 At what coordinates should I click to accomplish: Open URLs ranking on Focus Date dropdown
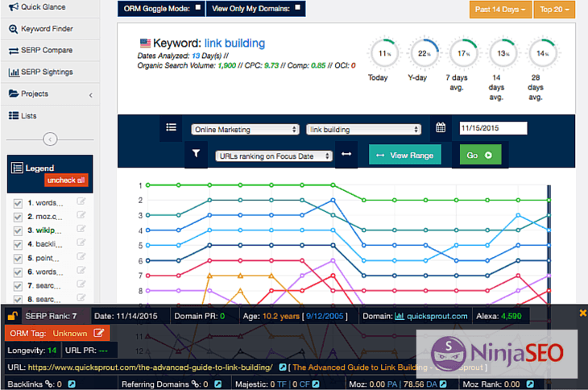point(274,156)
